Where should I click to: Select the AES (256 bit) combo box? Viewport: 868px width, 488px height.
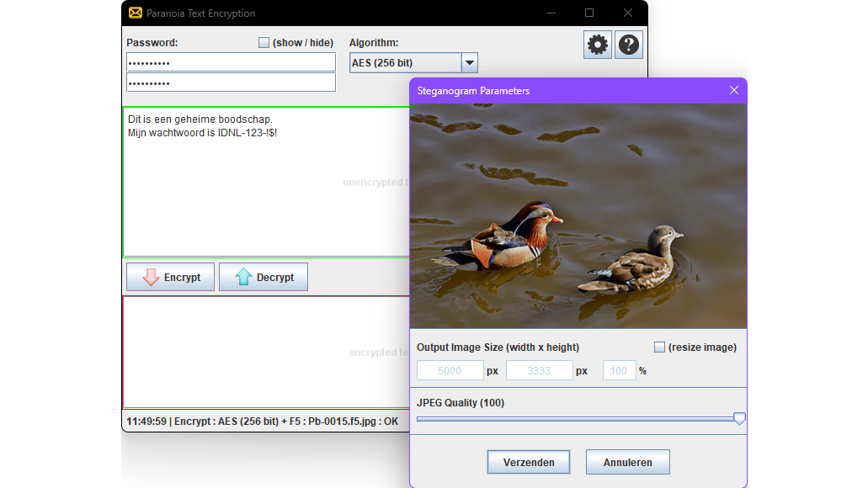pos(413,63)
